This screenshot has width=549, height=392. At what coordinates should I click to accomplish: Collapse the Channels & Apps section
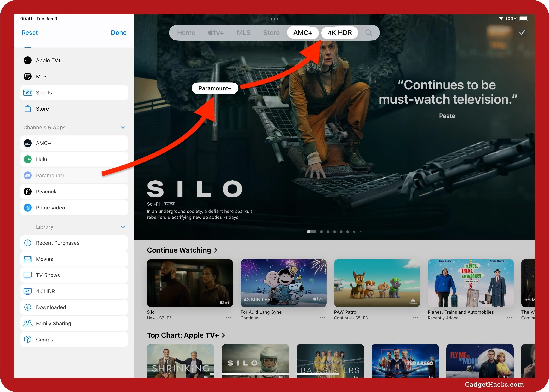(x=123, y=128)
